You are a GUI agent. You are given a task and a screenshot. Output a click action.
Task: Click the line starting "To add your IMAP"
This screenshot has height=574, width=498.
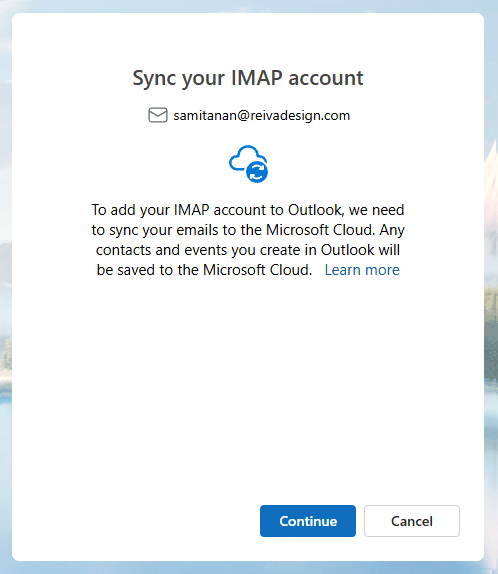(248, 210)
